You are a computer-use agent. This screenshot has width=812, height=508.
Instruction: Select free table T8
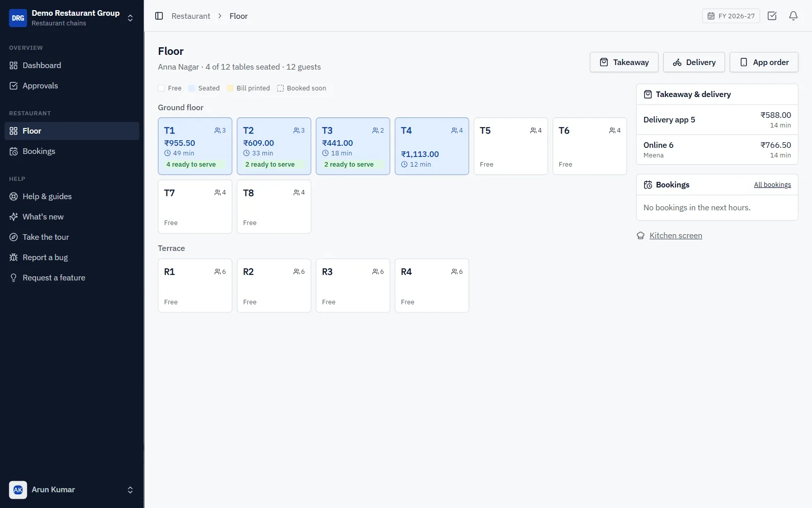tap(274, 207)
